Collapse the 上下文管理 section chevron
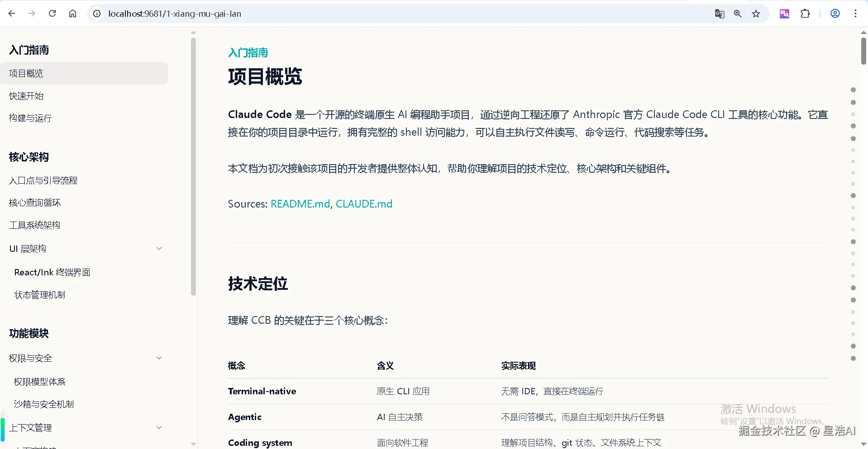 pos(159,428)
